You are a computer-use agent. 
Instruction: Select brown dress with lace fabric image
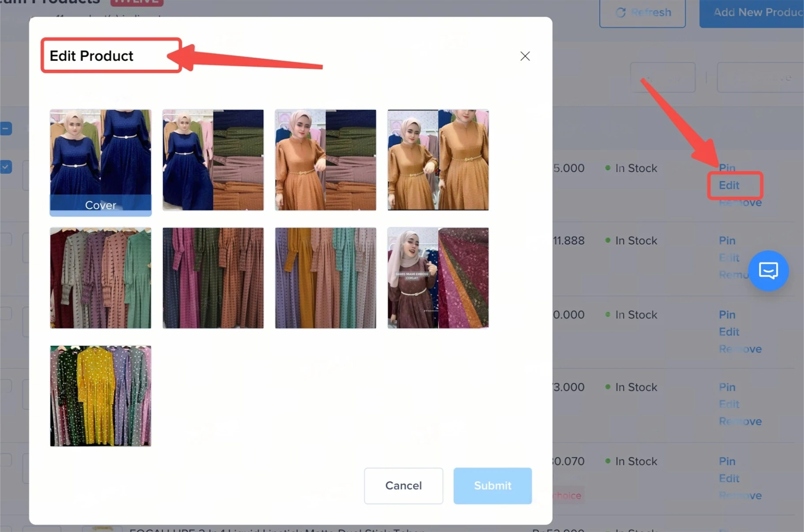pos(438,278)
